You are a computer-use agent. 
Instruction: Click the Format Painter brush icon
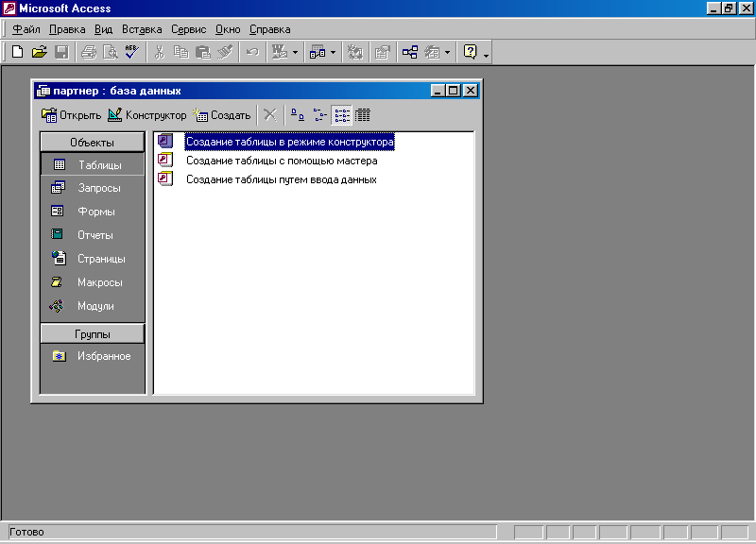[225, 52]
